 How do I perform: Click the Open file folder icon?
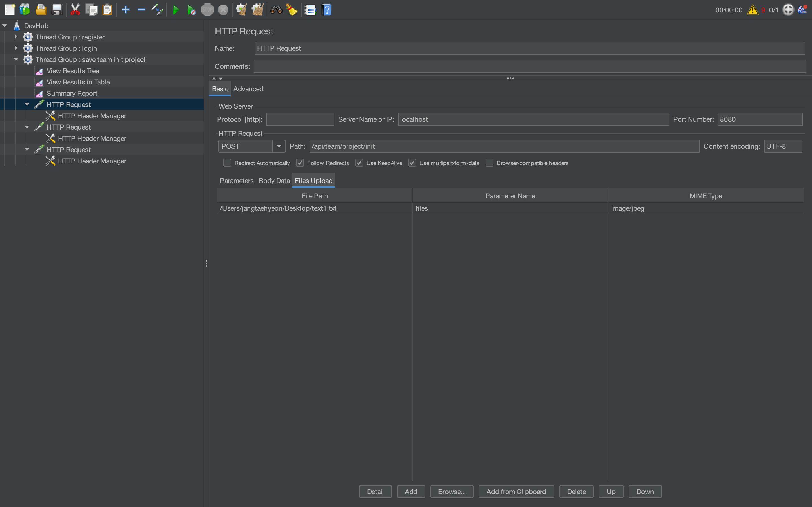[41, 10]
